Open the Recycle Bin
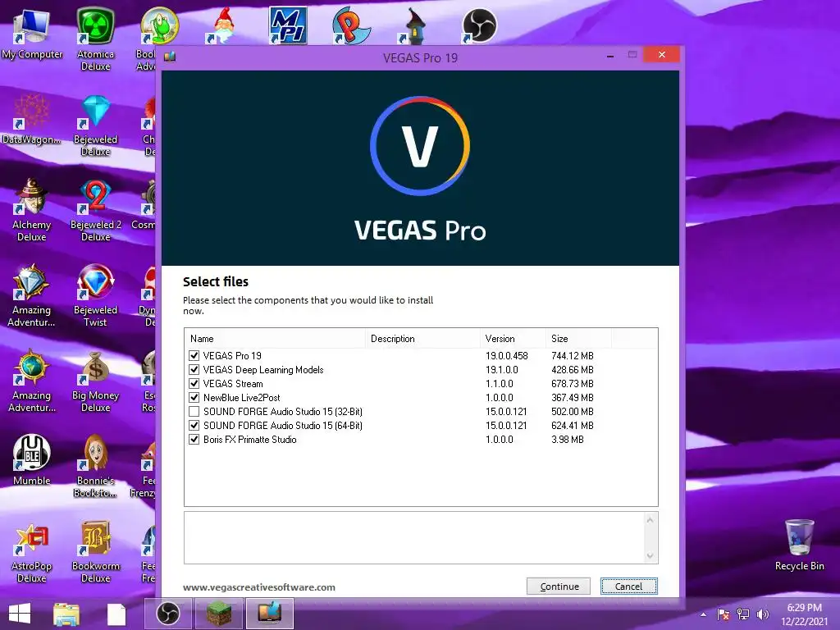The width and height of the screenshot is (840, 630). pos(799,545)
